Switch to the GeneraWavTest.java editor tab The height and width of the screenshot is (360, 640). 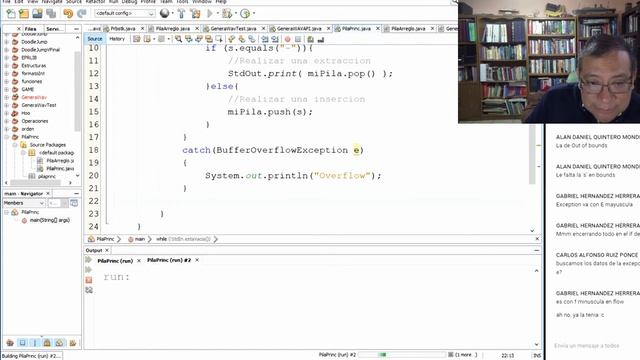233,29
